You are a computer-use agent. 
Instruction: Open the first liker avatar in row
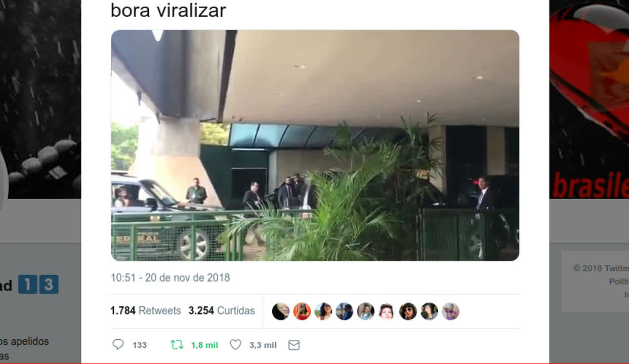(x=281, y=311)
